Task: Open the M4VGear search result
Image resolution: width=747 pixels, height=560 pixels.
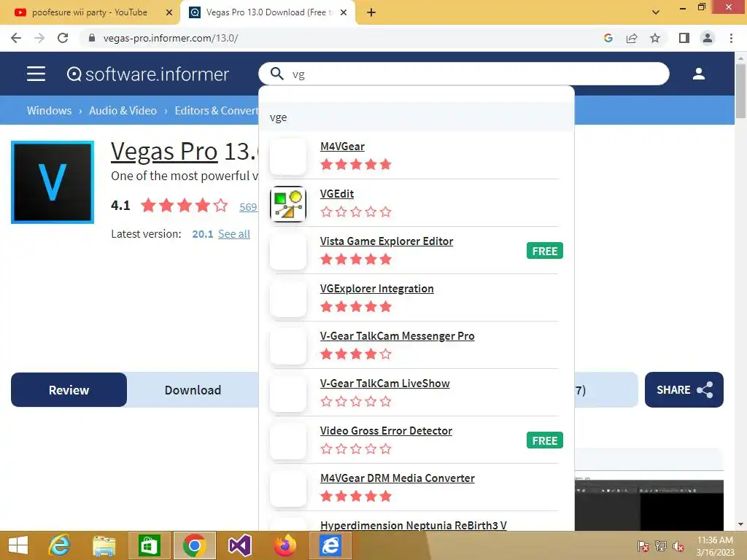Action: [342, 146]
